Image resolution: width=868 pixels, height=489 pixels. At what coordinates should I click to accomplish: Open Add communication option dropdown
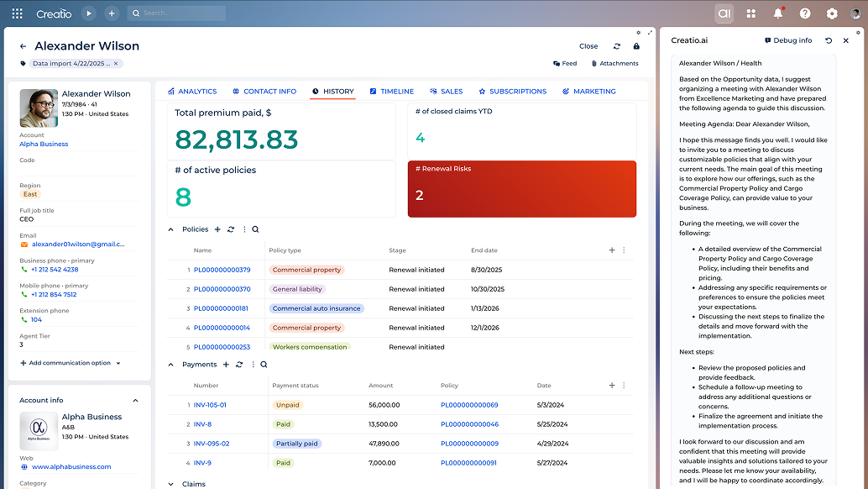pos(71,363)
